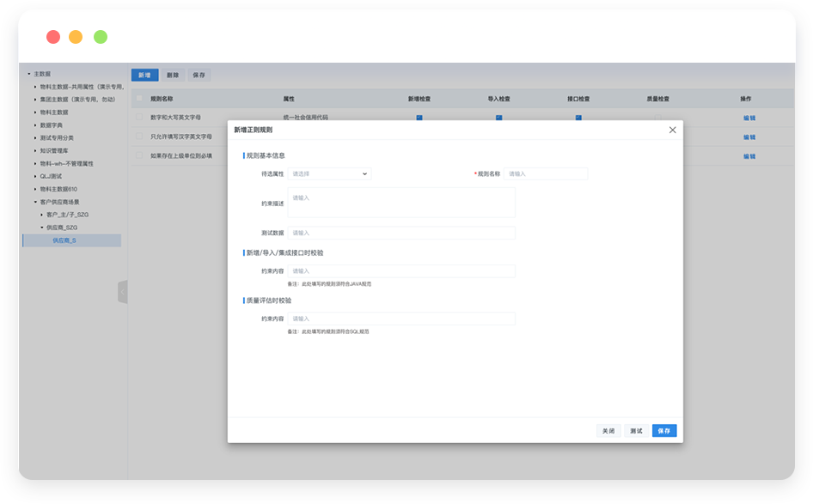Click the 规则名称 input field
Viewport: 813px width, 504px height.
(546, 173)
